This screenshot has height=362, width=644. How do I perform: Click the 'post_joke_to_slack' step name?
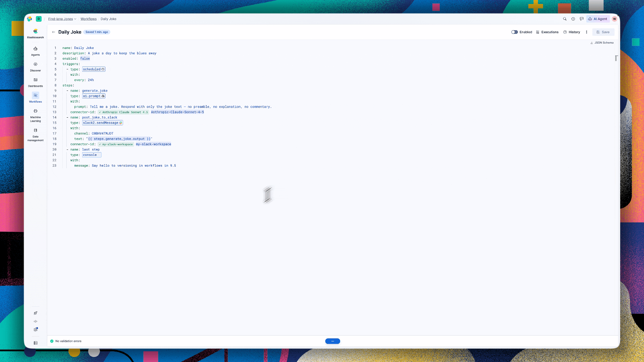pyautogui.click(x=100, y=118)
